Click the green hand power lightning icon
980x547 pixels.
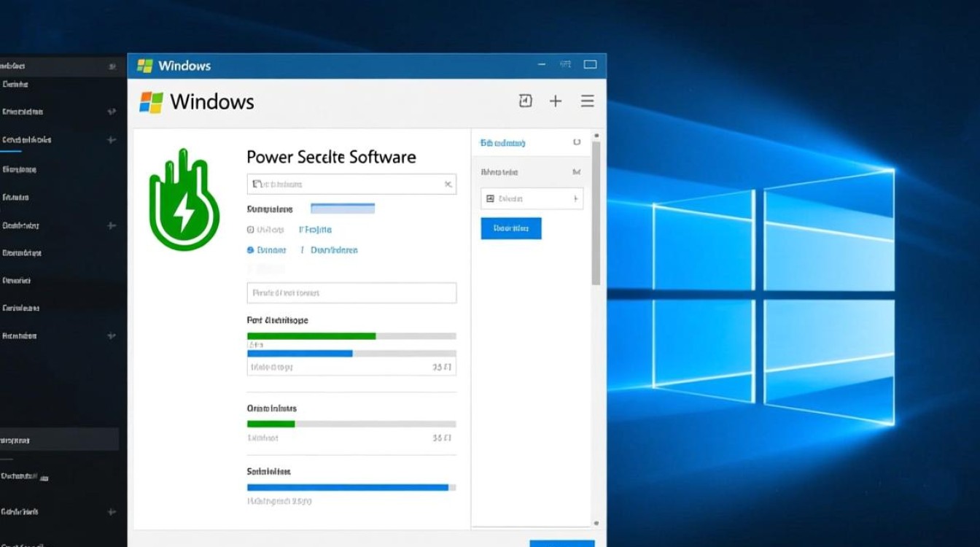tap(184, 201)
